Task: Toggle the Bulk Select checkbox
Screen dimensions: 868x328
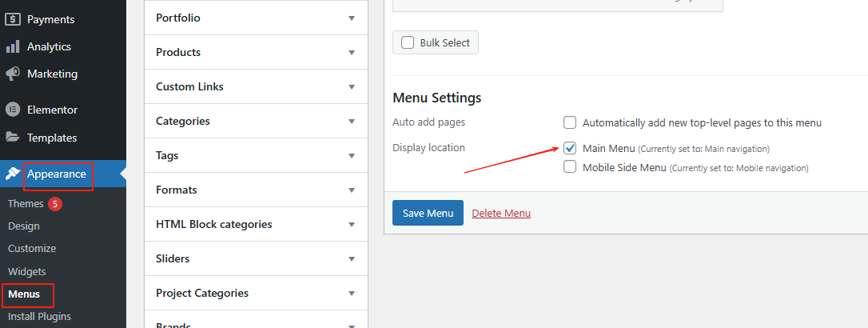Action: [408, 42]
